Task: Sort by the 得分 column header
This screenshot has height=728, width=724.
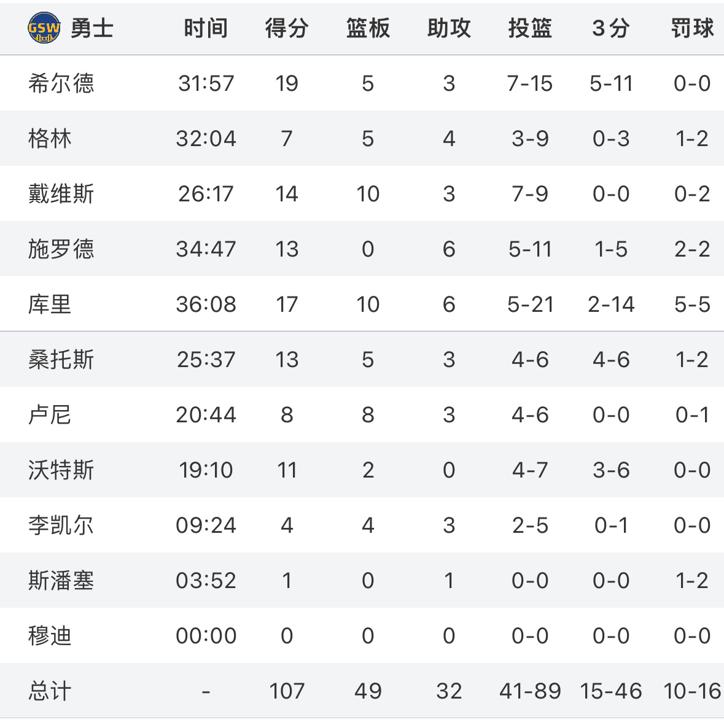Action: click(x=287, y=28)
